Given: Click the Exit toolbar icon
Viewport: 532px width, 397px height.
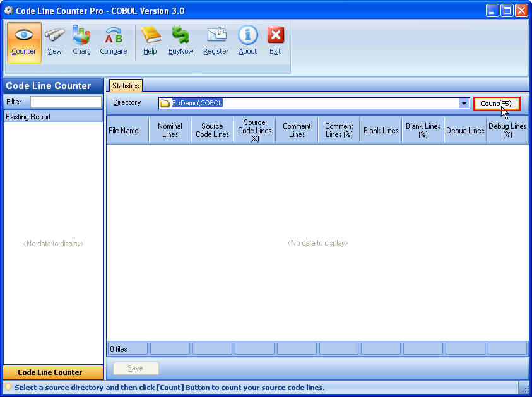Looking at the screenshot, I should 275,39.
